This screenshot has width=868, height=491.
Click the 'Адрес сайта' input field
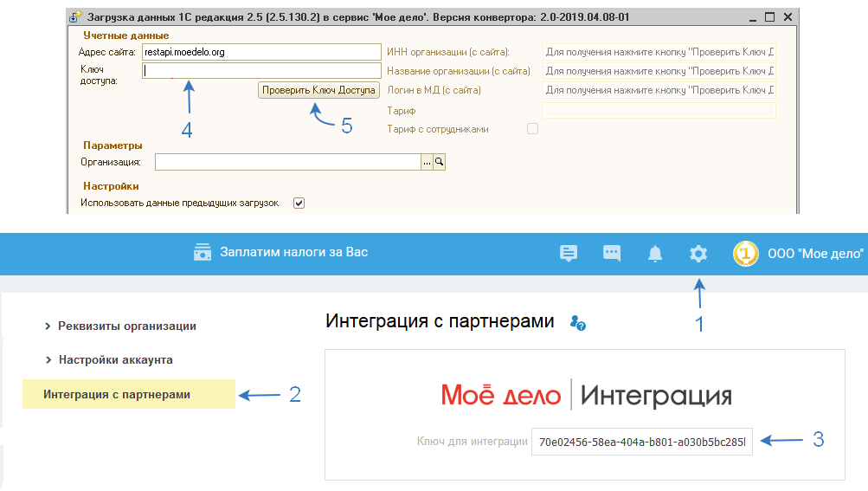[x=261, y=52]
